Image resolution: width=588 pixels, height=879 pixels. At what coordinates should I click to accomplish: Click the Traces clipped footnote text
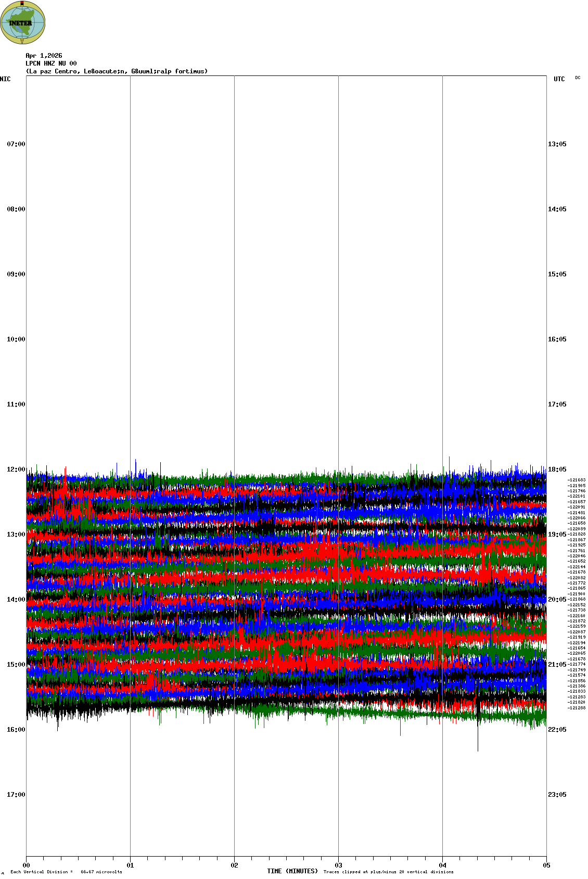coord(388,872)
